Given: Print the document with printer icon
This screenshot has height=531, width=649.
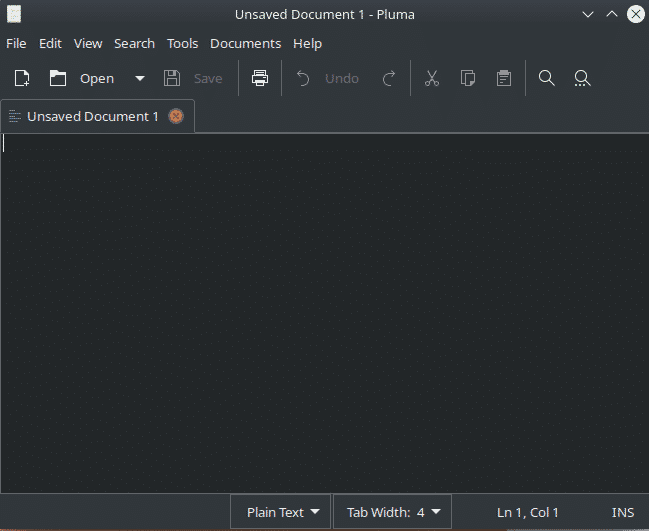Looking at the screenshot, I should click(x=260, y=78).
